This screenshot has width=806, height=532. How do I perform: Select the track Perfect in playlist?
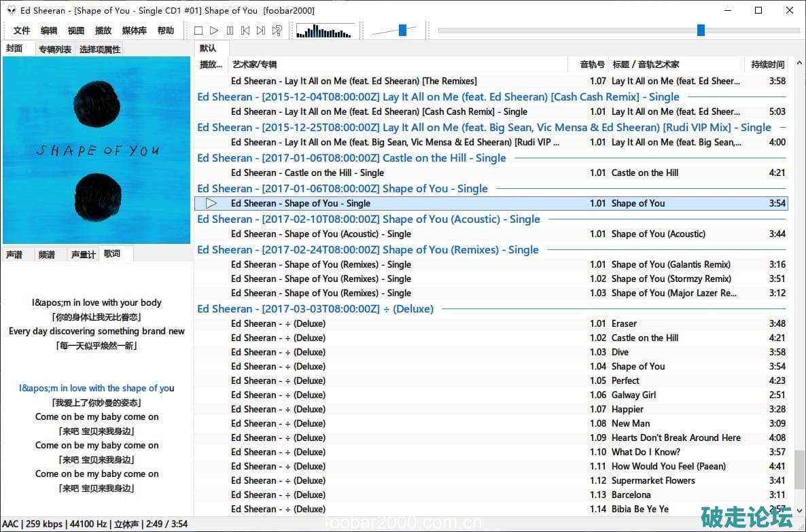click(x=625, y=380)
